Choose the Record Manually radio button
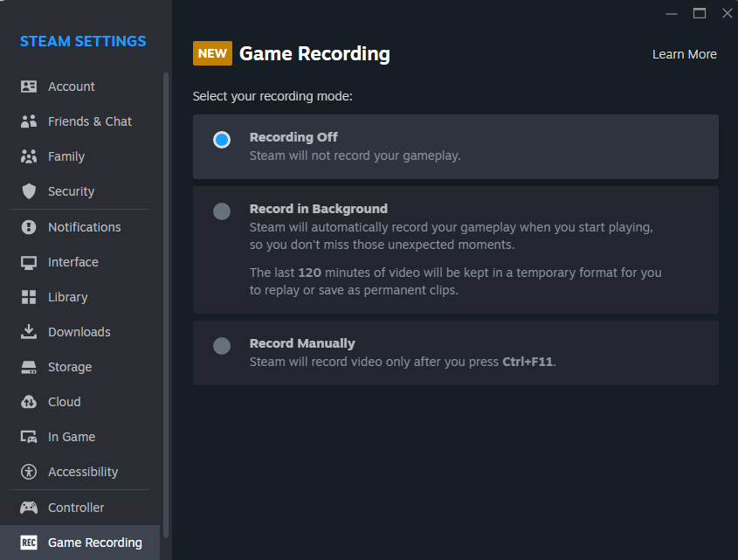This screenshot has height=560, width=738. tap(222, 346)
